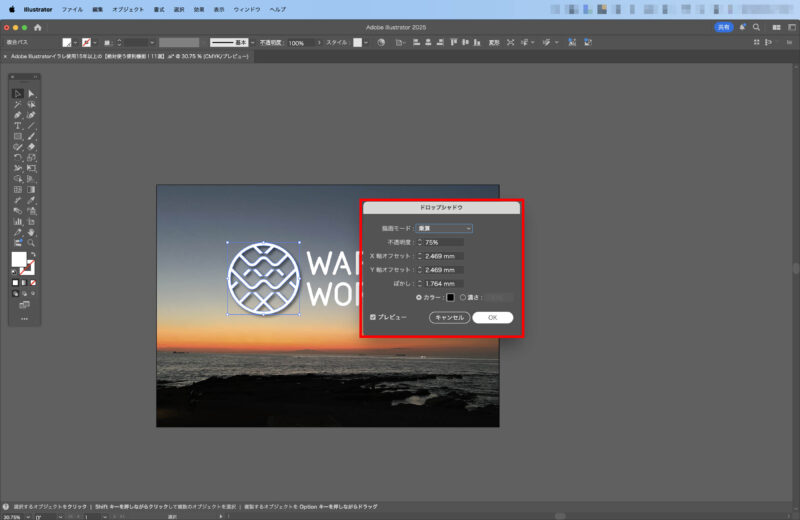Screen dimensions: 800x520
Task: Confirm the drop shadow with OK
Action: pos(492,317)
